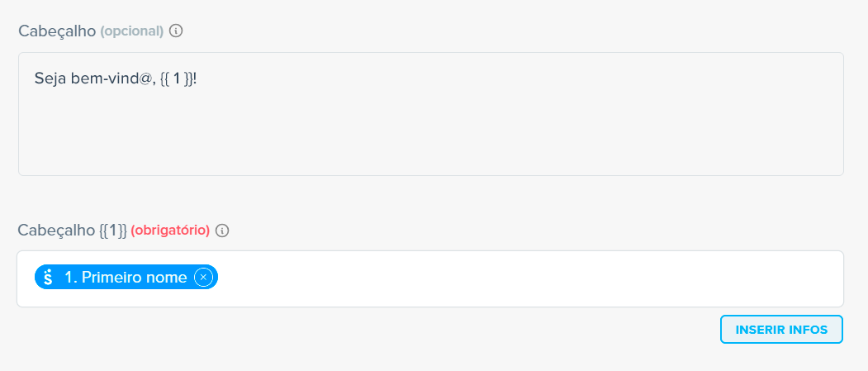Click the 'Cabeçalho {{1}}' field label

pyautogui.click(x=73, y=231)
